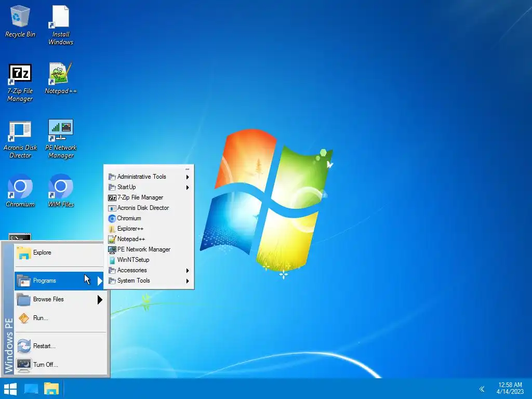Click the Chromium icon in Programs submenu
The height and width of the screenshot is (399, 532).
pos(112,219)
